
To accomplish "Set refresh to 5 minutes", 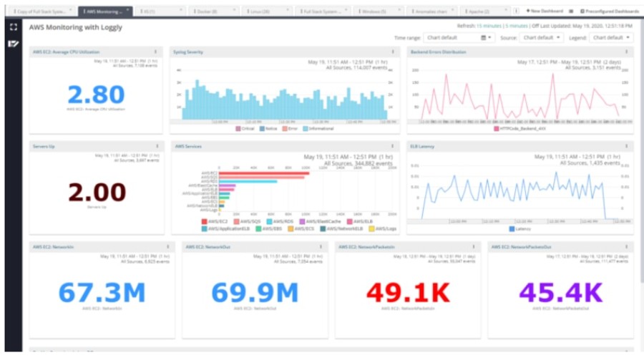I will click(516, 26).
